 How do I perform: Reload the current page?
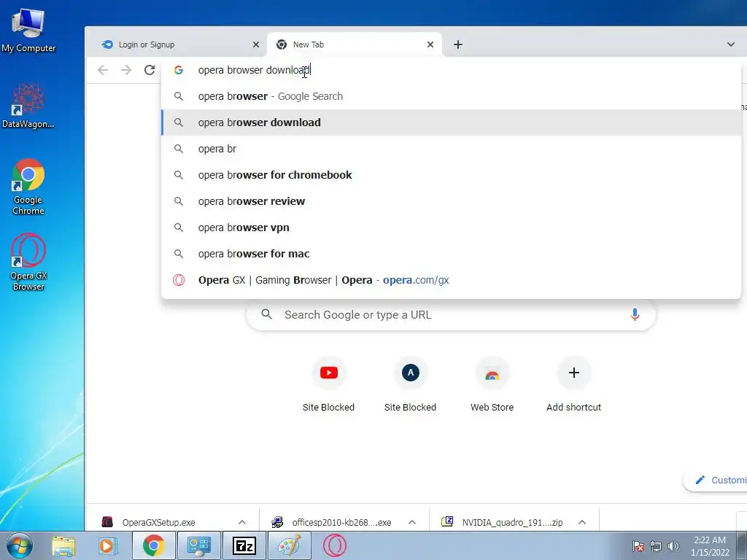(150, 70)
